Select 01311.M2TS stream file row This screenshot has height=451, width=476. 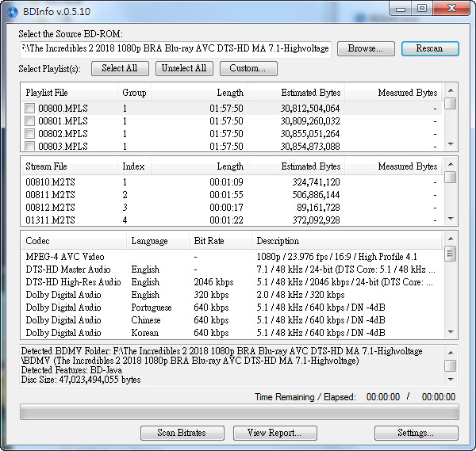pyautogui.click(x=232, y=220)
